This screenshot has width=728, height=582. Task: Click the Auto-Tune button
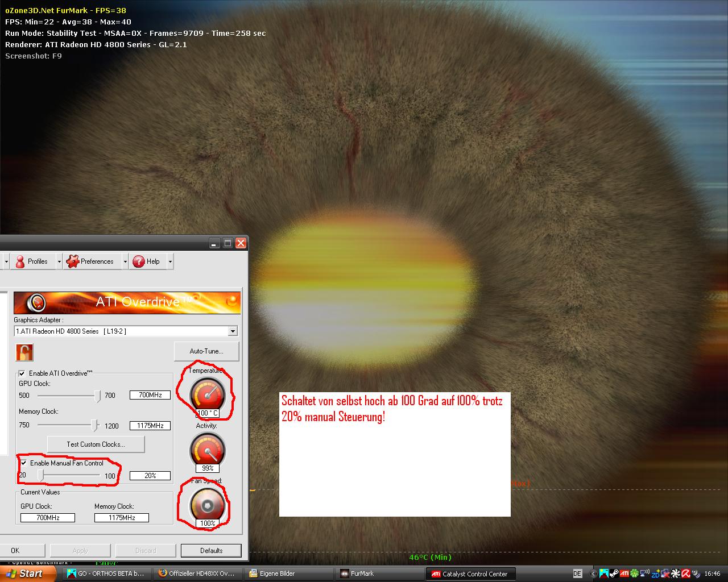click(206, 351)
